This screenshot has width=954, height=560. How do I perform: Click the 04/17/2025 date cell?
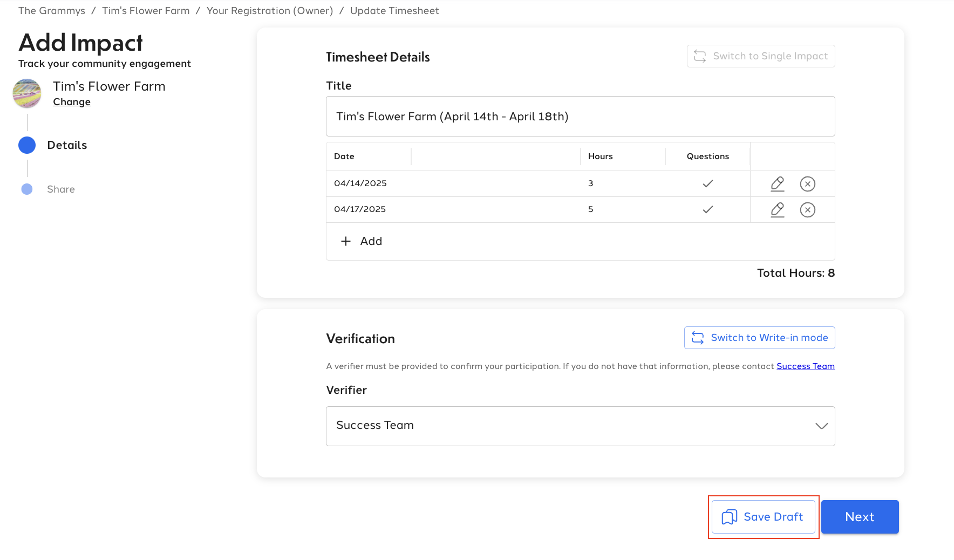pyautogui.click(x=360, y=209)
